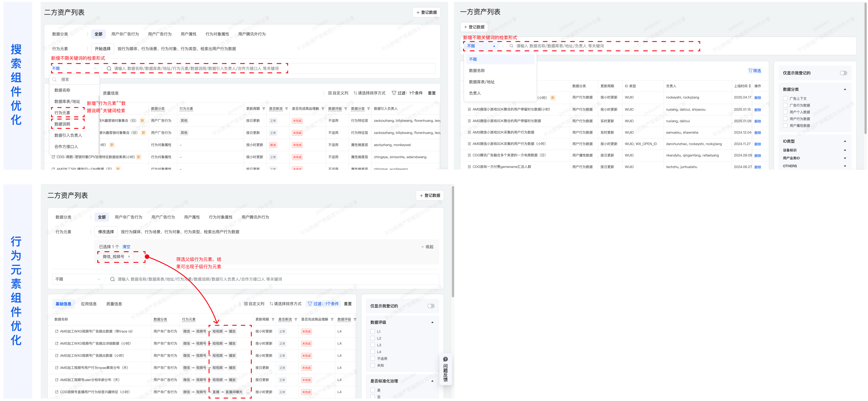
Task: Open the 不限 search scope dropdown in lower panel
Action: point(78,279)
